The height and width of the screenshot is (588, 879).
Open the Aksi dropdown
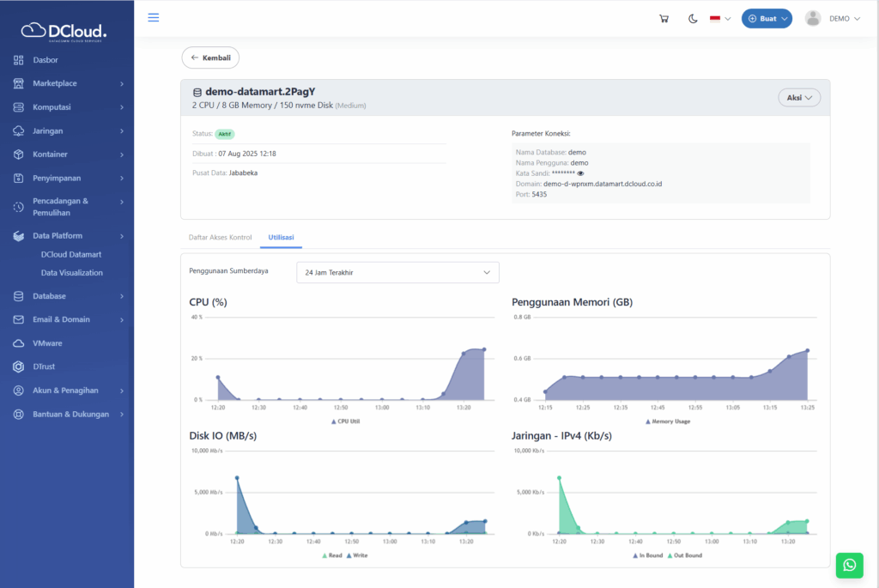pos(799,98)
